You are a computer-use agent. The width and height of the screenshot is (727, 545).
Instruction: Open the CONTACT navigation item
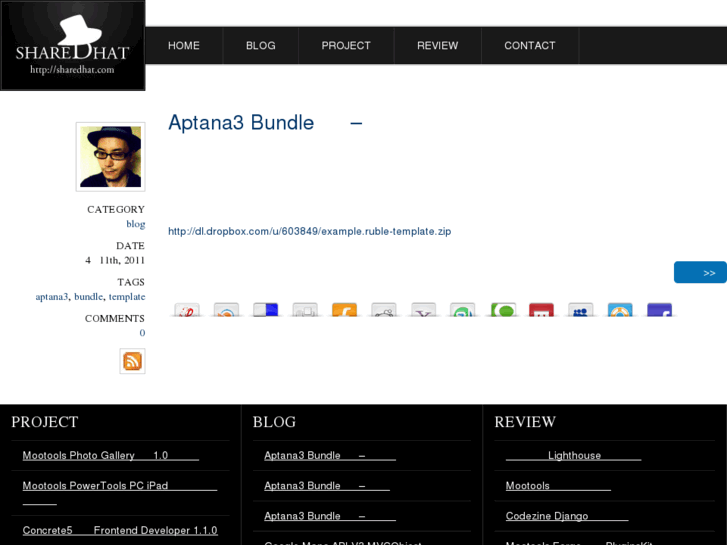(x=529, y=45)
